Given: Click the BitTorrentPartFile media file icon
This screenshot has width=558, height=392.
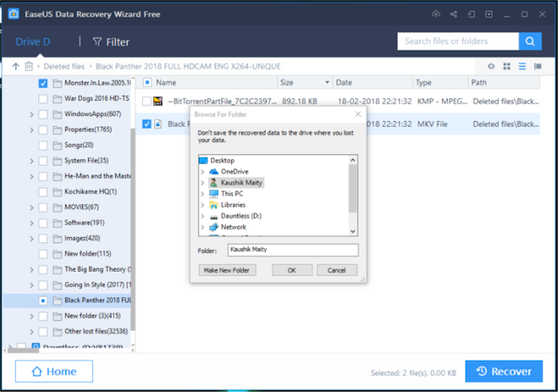Looking at the screenshot, I should click(158, 101).
